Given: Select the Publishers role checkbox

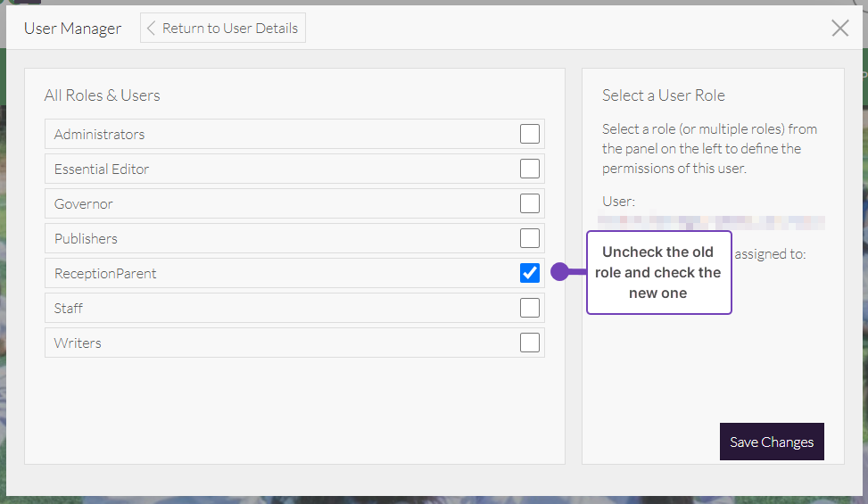Looking at the screenshot, I should click(530, 238).
